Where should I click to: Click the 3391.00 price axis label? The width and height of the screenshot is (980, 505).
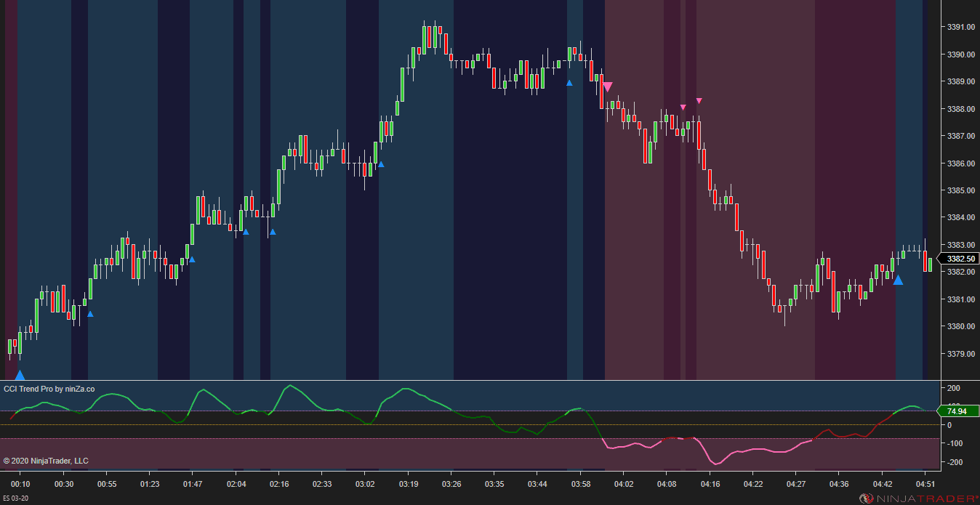point(961,28)
